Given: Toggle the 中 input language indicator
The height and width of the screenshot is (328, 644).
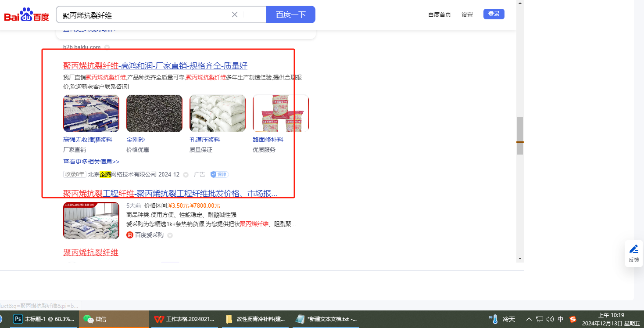Looking at the screenshot, I should coord(560,319).
